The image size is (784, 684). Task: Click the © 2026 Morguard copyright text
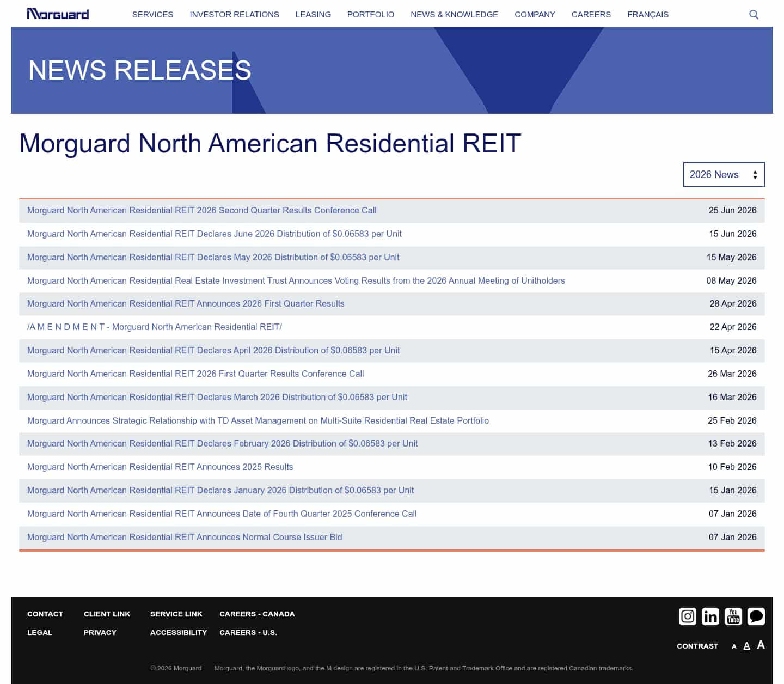coord(176,668)
